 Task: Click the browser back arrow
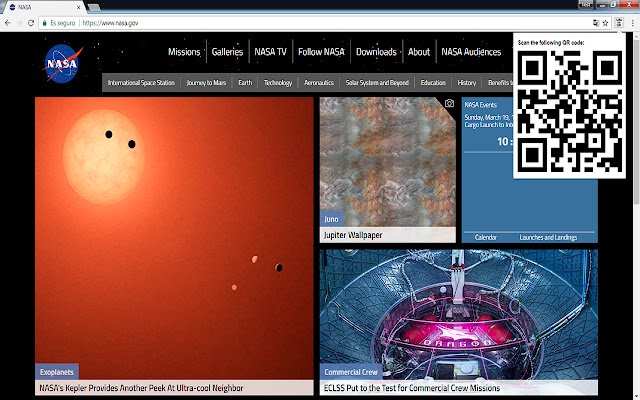[8, 23]
